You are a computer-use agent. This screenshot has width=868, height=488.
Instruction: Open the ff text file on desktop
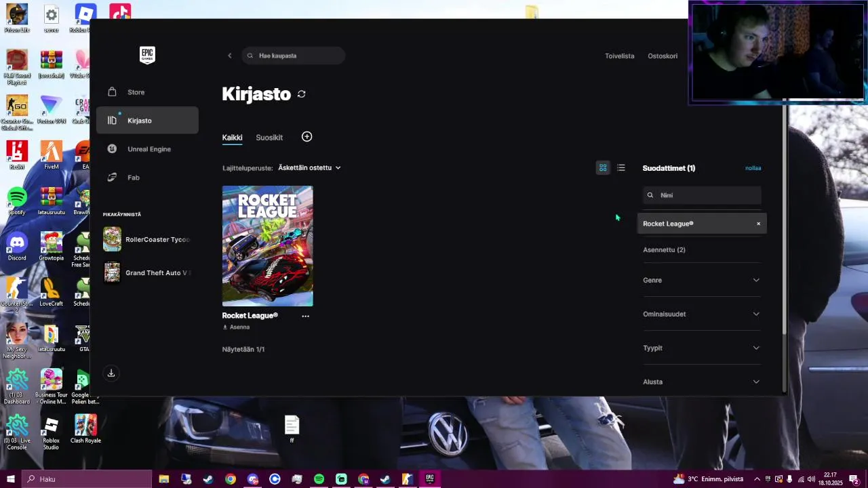click(x=292, y=429)
